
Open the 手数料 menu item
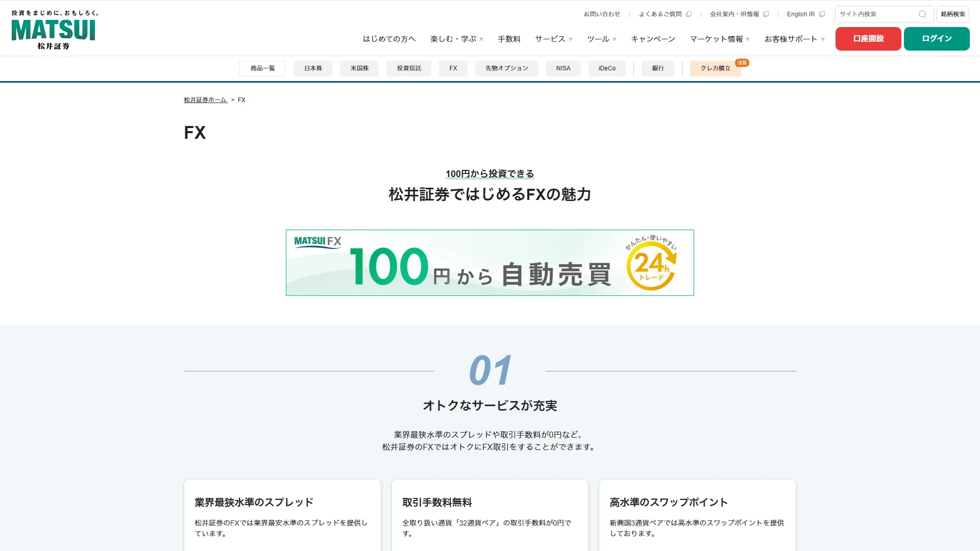click(x=509, y=39)
